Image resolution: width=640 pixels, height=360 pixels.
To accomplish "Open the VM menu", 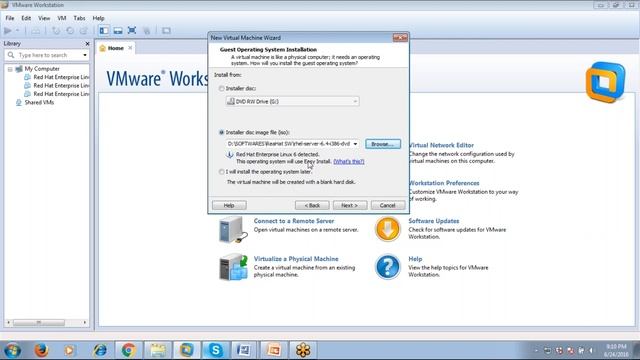I will (62, 18).
